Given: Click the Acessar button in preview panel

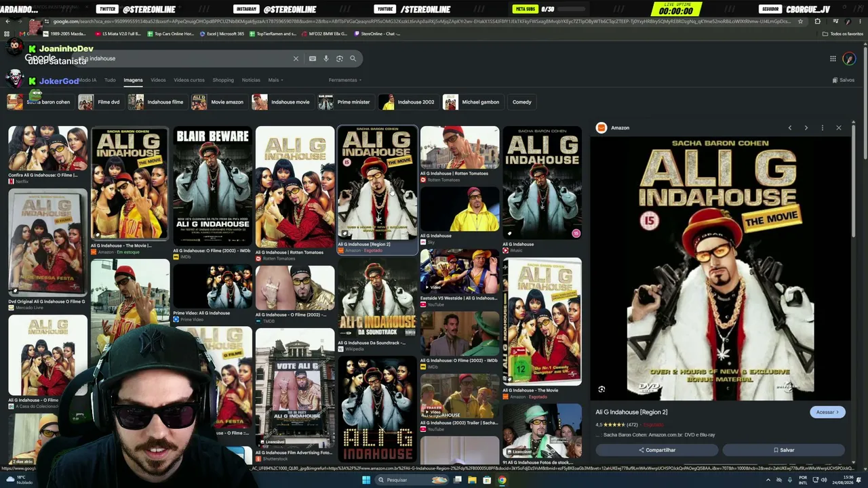Looking at the screenshot, I should pos(827,412).
